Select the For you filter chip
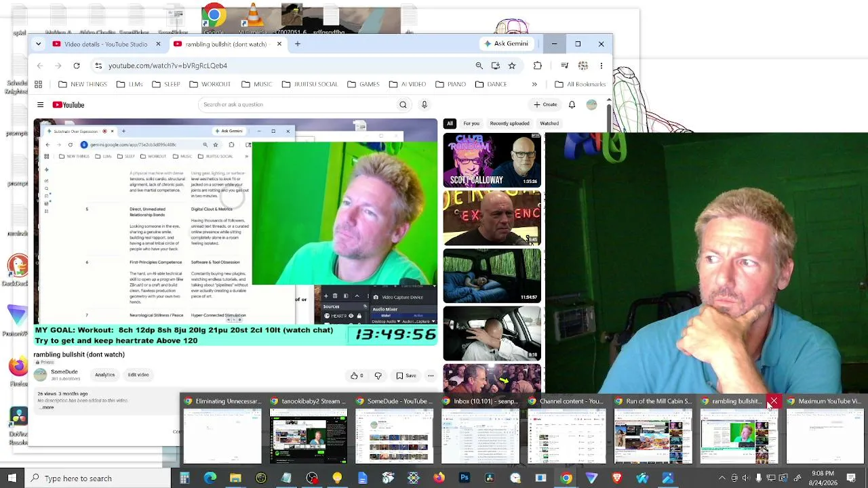The width and height of the screenshot is (868, 488). (471, 123)
